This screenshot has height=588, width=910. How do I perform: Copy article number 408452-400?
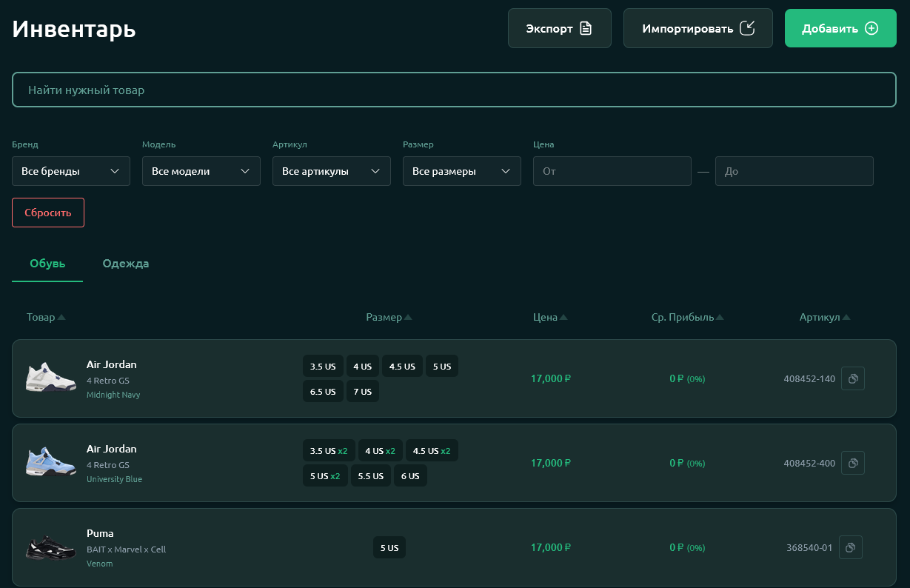point(852,463)
